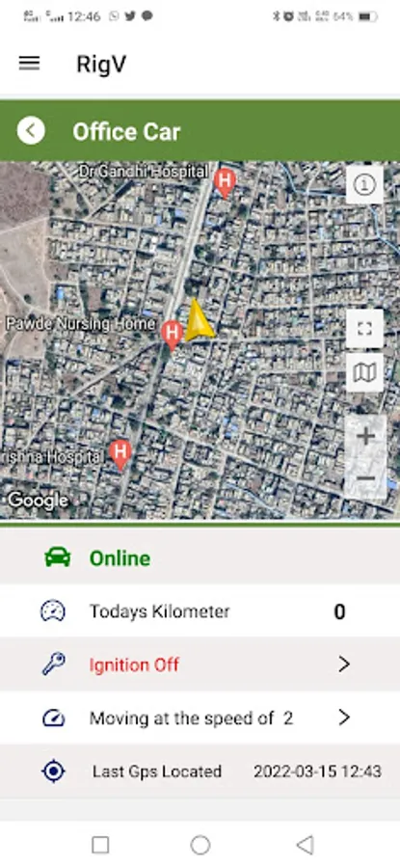Select the yellow vehicle arrow marker
This screenshot has width=400, height=868.
[x=198, y=320]
